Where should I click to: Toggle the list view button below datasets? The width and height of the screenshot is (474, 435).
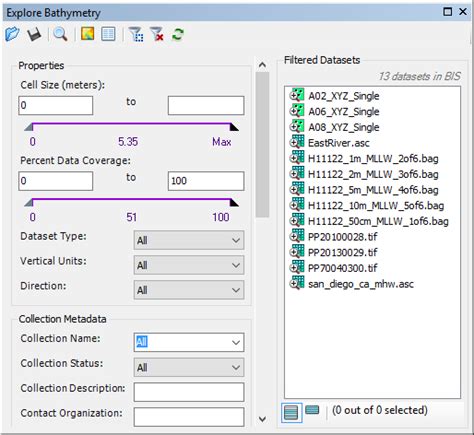tap(291, 413)
